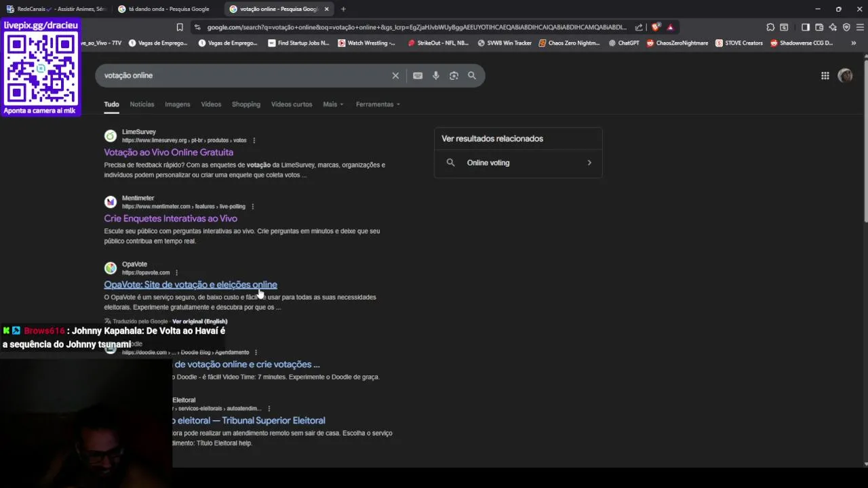Open more options for the Doodle result
Image resolution: width=868 pixels, height=488 pixels.
pos(256,352)
